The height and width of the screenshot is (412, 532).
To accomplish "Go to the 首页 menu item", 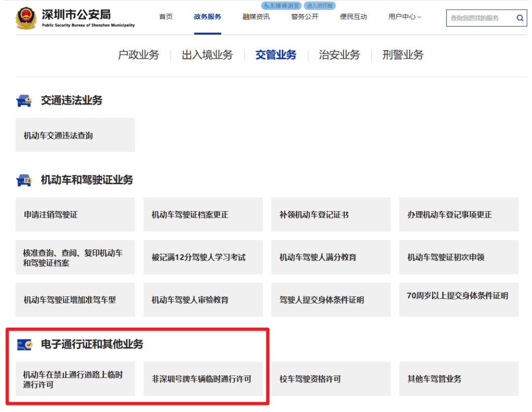I will coord(166,16).
